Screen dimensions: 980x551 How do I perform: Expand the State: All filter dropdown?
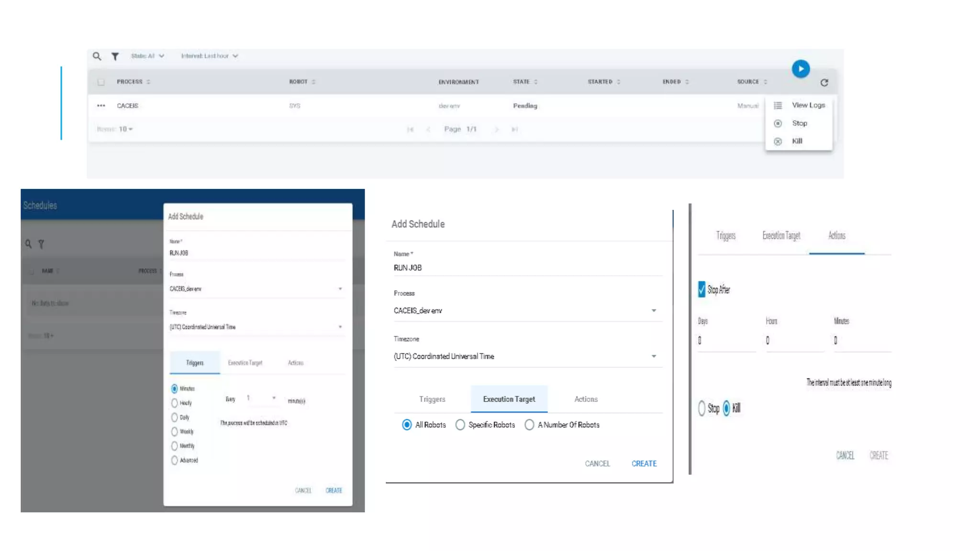tap(147, 56)
